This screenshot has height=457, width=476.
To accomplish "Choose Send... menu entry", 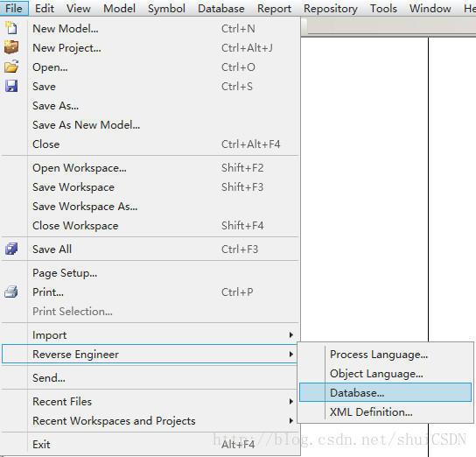I will coord(150,377).
